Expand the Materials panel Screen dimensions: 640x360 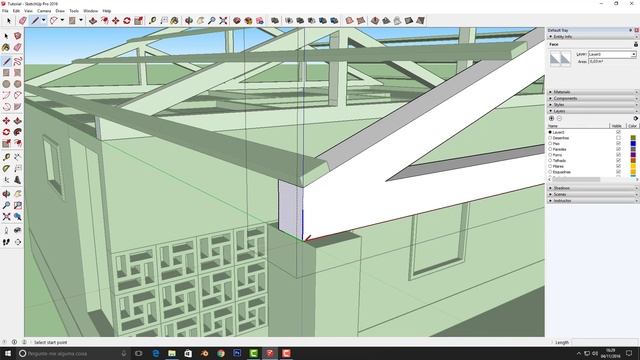point(593,92)
